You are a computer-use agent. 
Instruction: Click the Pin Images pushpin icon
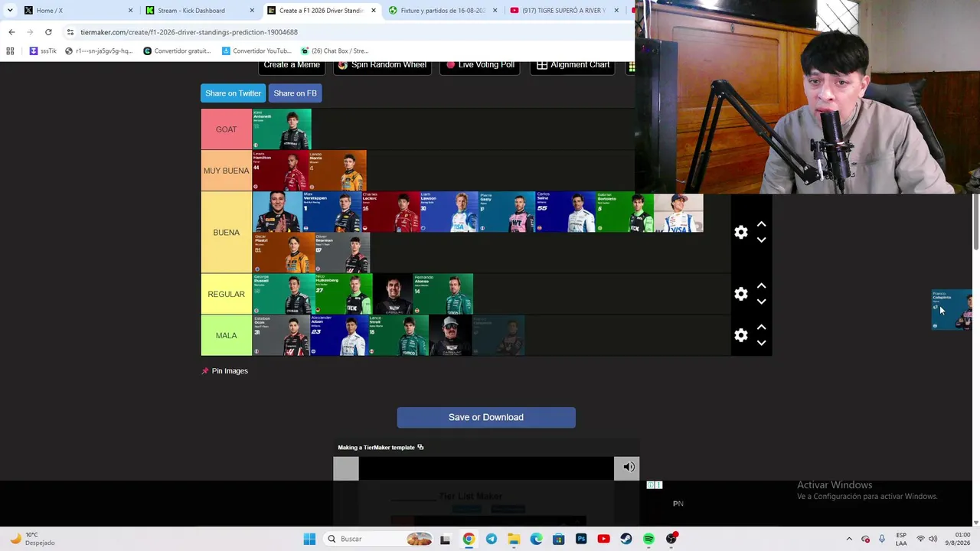[x=205, y=371]
